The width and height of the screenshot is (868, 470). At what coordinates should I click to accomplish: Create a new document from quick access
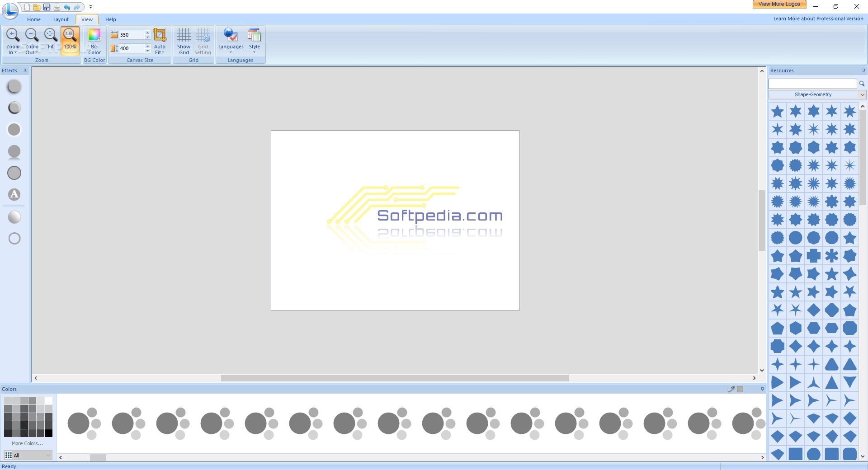pyautogui.click(x=27, y=7)
